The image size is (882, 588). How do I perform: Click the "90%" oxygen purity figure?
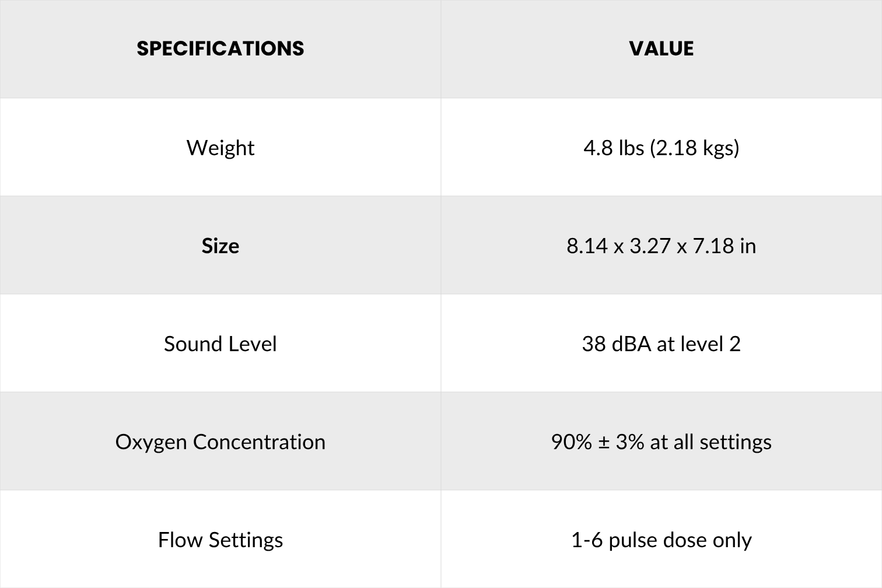pyautogui.click(x=572, y=442)
